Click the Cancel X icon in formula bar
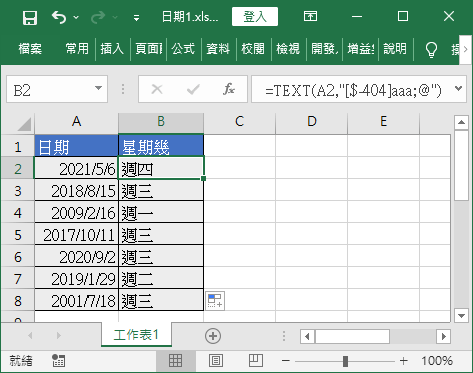This screenshot has height=373, width=473. [157, 89]
